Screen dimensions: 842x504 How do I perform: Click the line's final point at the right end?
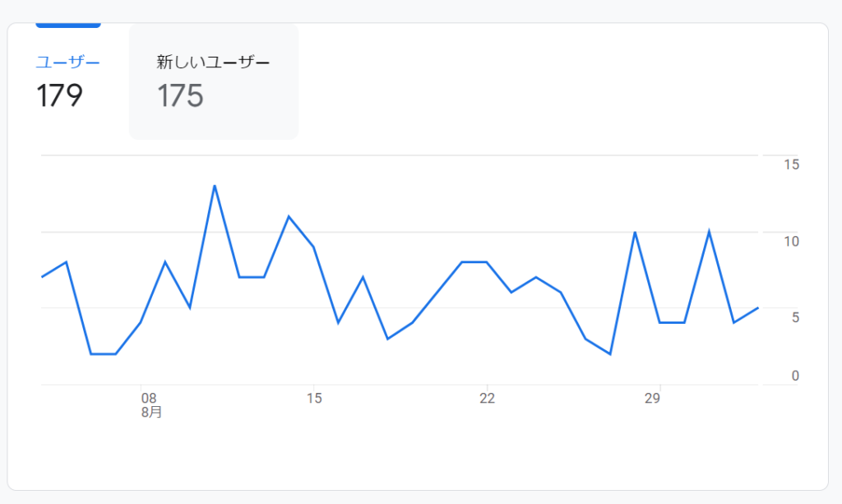click(757, 307)
